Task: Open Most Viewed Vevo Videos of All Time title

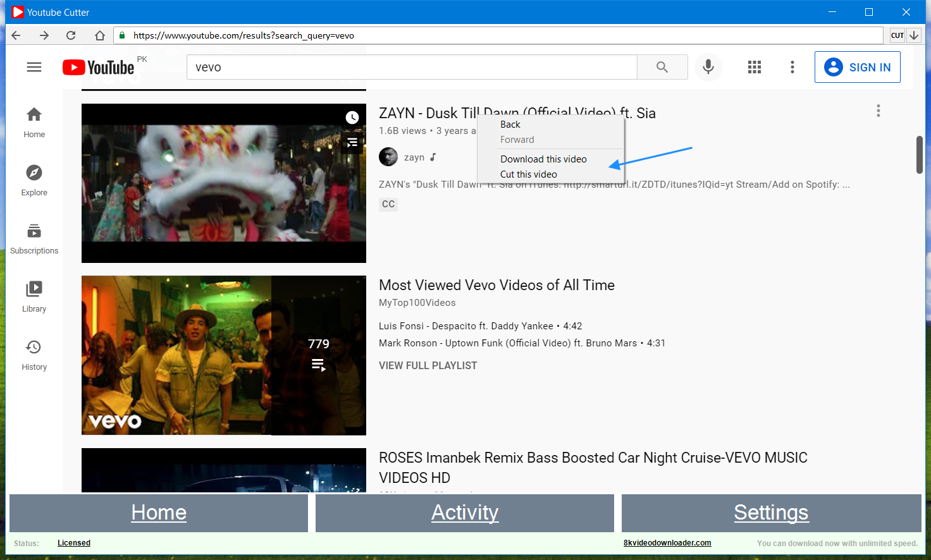Action: pos(497,285)
